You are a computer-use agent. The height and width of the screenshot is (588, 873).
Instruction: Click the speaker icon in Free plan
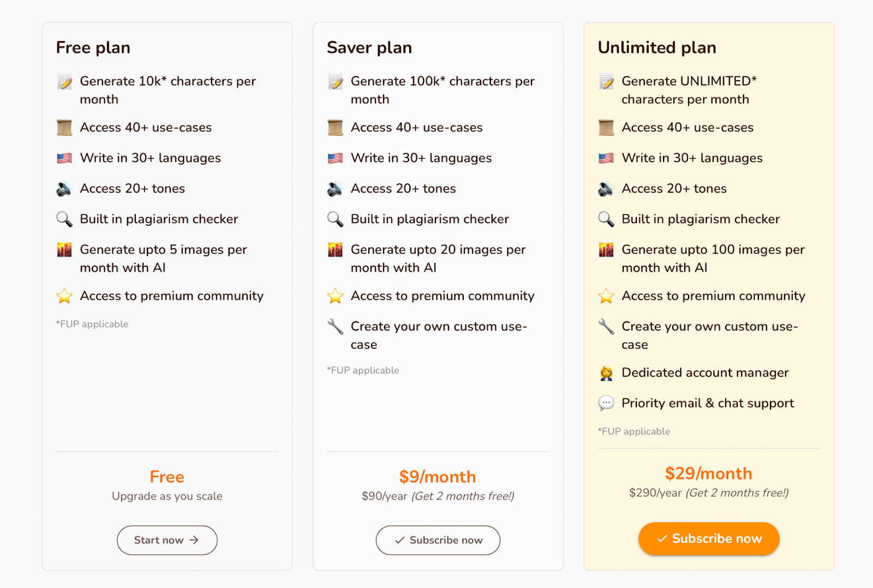tap(64, 189)
